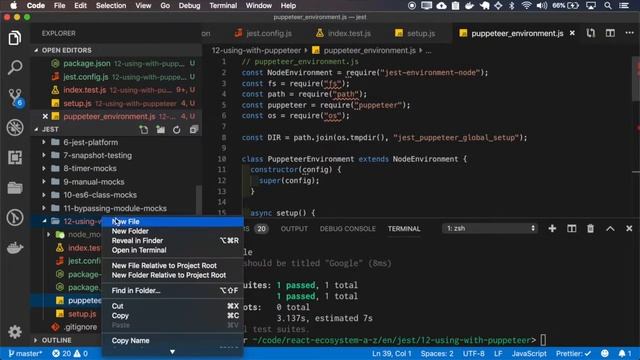Switch to the index.test.js editor tab

tap(344, 33)
